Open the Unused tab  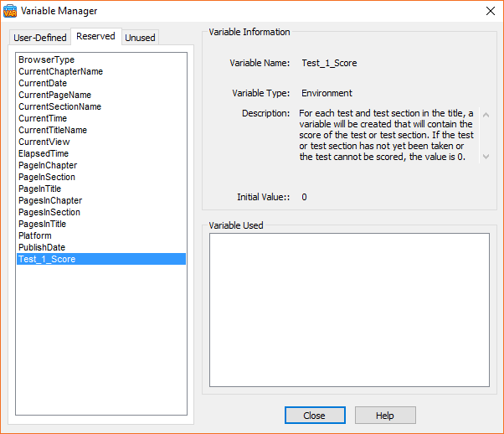(x=140, y=38)
